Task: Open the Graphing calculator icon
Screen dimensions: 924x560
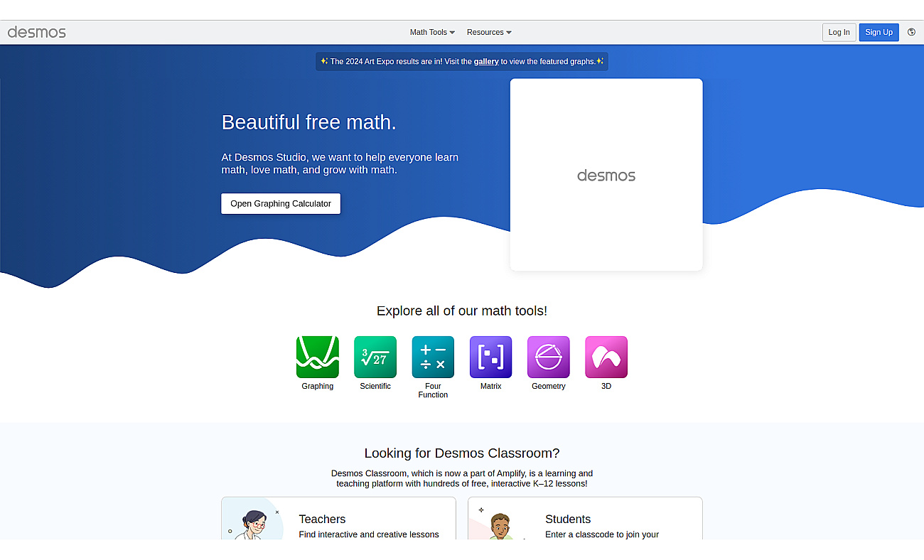Action: pos(318,357)
